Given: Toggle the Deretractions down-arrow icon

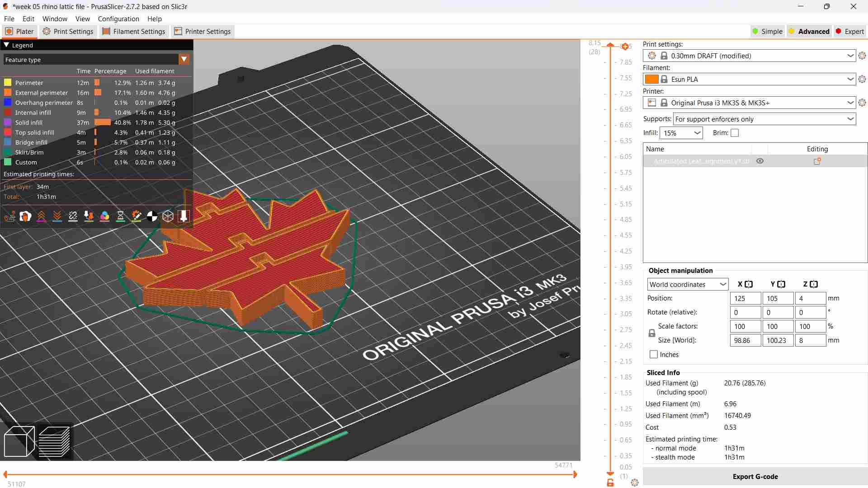Looking at the screenshot, I should (x=57, y=216).
